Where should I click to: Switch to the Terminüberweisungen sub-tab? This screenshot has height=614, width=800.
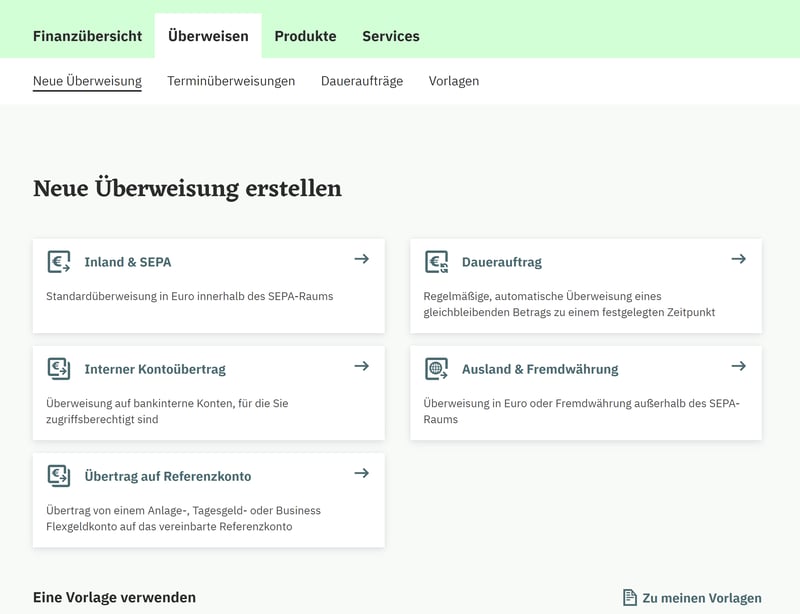231,81
